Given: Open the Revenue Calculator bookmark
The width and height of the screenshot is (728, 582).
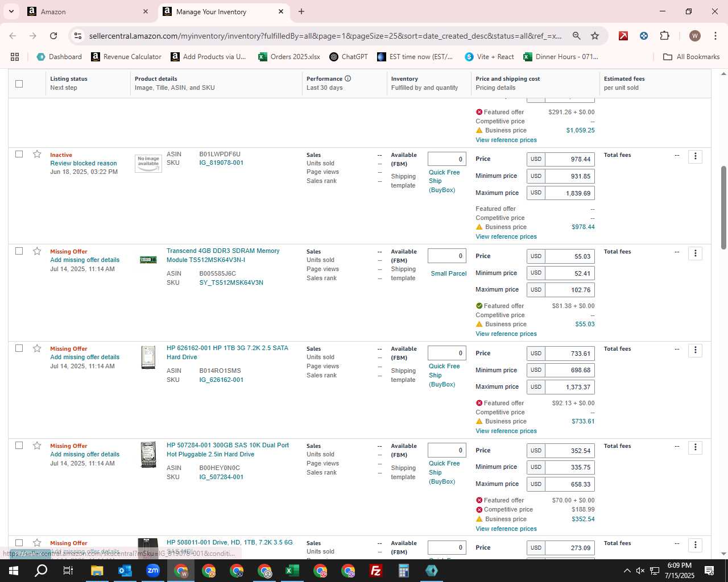Looking at the screenshot, I should [x=126, y=57].
